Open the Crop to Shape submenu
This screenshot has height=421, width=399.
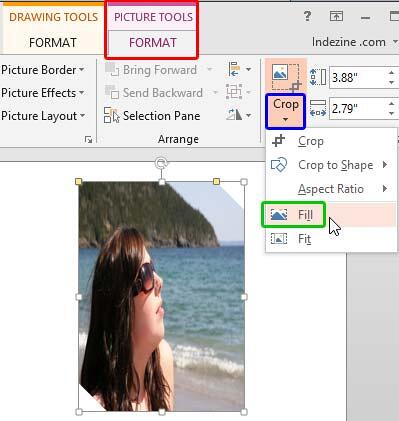point(331,165)
